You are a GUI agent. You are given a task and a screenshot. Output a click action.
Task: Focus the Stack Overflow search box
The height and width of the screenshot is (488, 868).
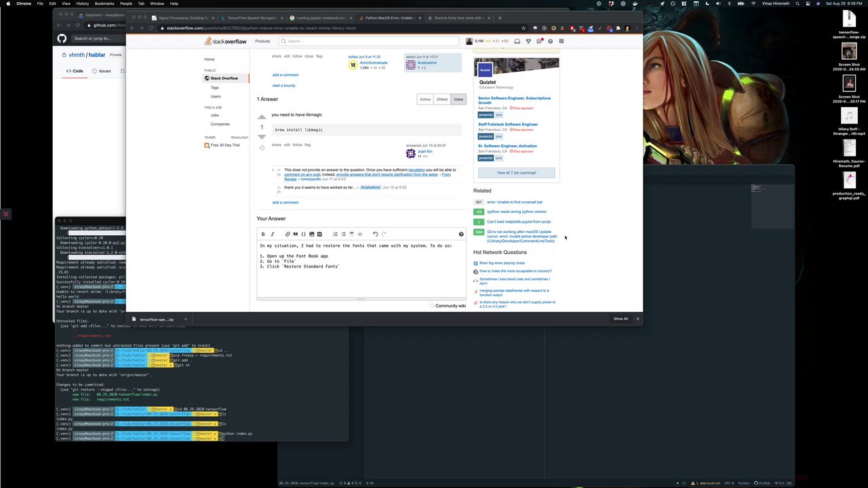[x=370, y=41]
